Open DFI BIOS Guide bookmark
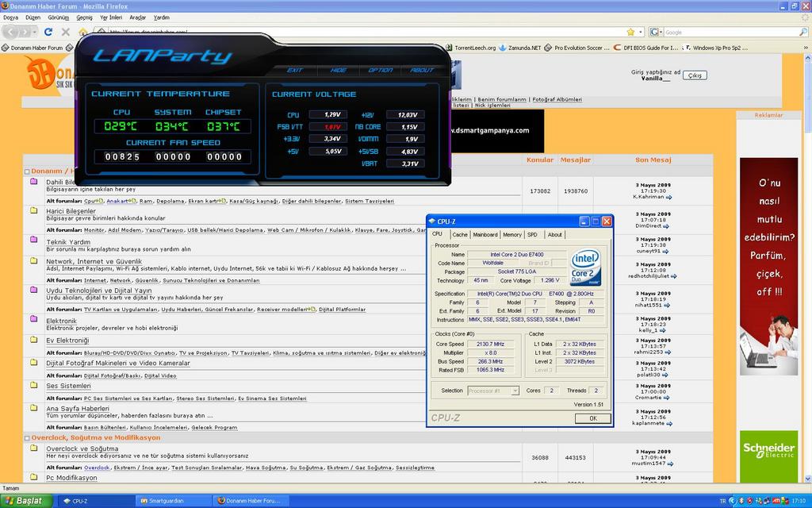This screenshot has height=508, width=812. (x=645, y=48)
